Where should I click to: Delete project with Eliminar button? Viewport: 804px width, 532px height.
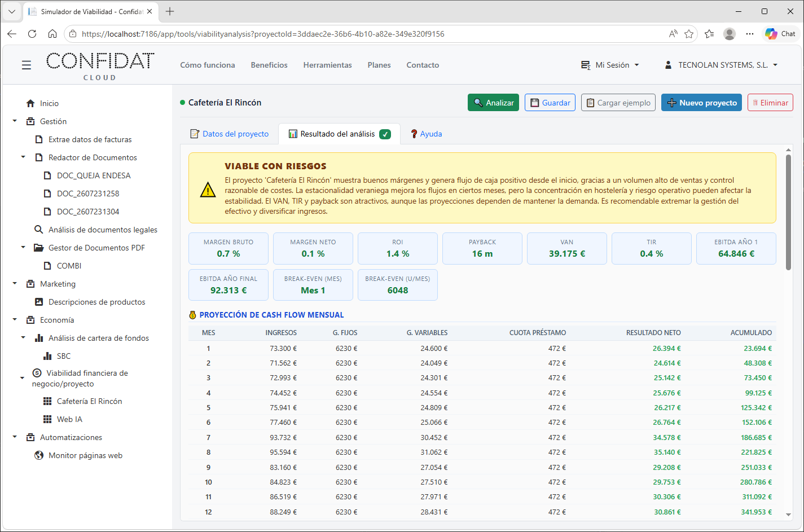[x=770, y=103]
